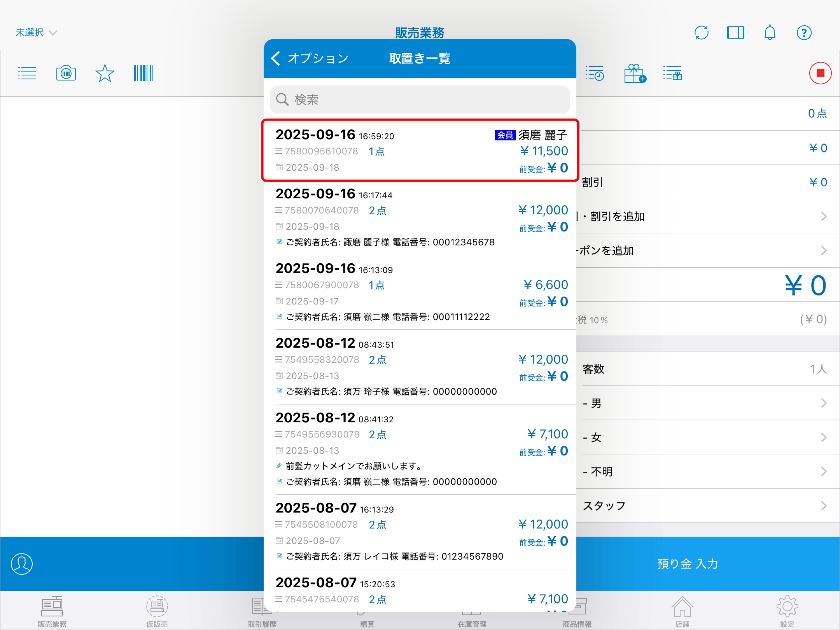840x630 pixels.
Task: Click the sync refresh icon
Action: 701,33
